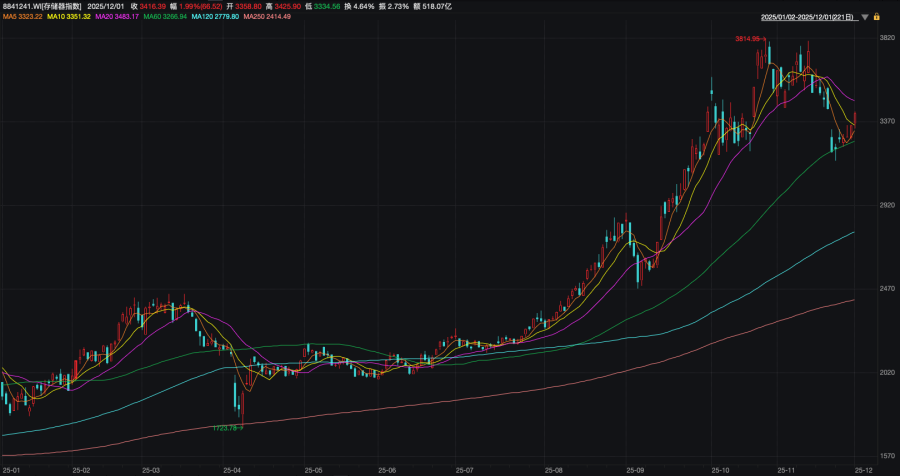Click the 25-09 label on time axis

point(634,468)
